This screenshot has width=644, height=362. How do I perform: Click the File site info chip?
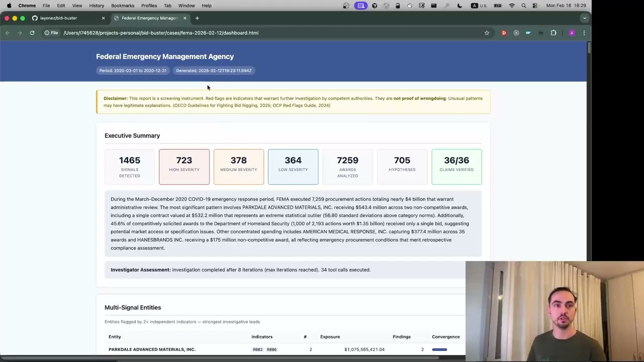click(51, 33)
